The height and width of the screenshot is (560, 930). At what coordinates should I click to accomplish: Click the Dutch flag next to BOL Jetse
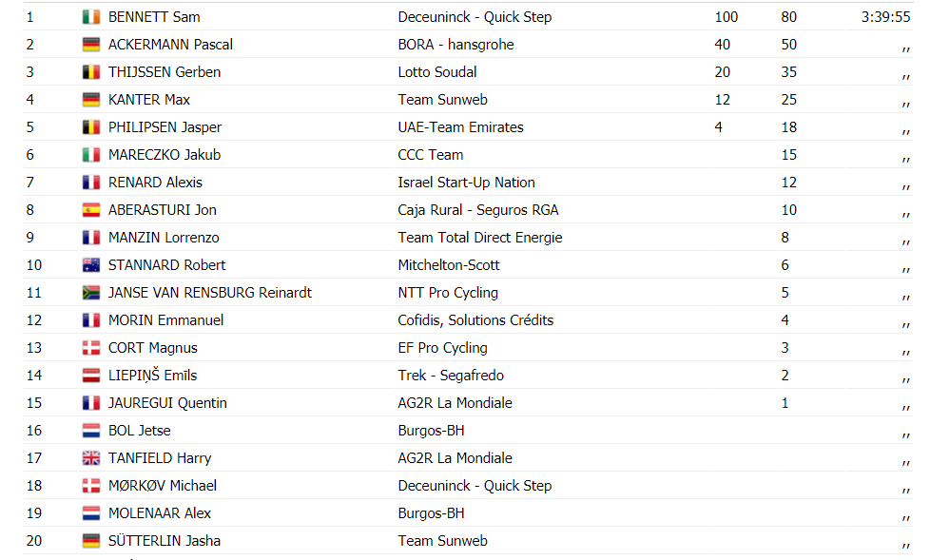tap(90, 431)
